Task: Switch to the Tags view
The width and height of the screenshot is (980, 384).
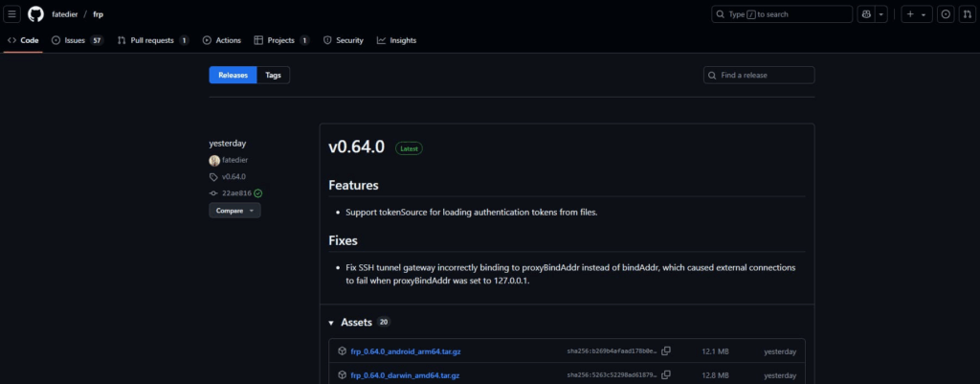Action: point(273,75)
